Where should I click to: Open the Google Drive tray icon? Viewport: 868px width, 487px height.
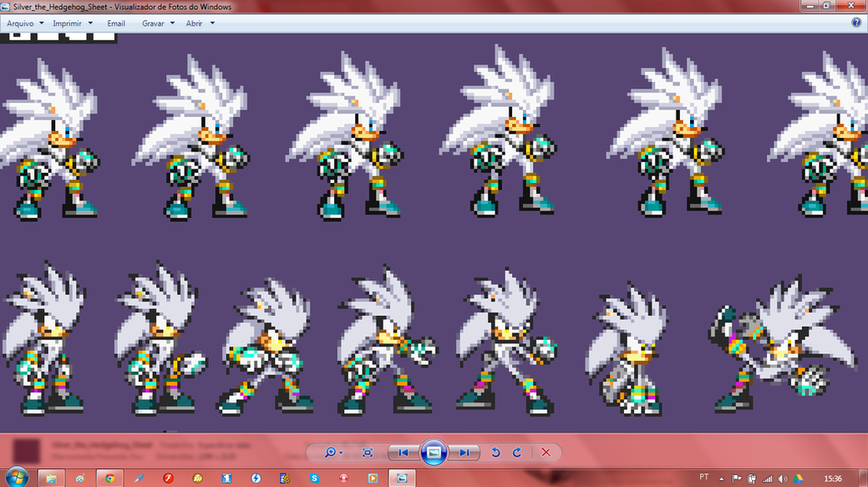click(x=798, y=479)
